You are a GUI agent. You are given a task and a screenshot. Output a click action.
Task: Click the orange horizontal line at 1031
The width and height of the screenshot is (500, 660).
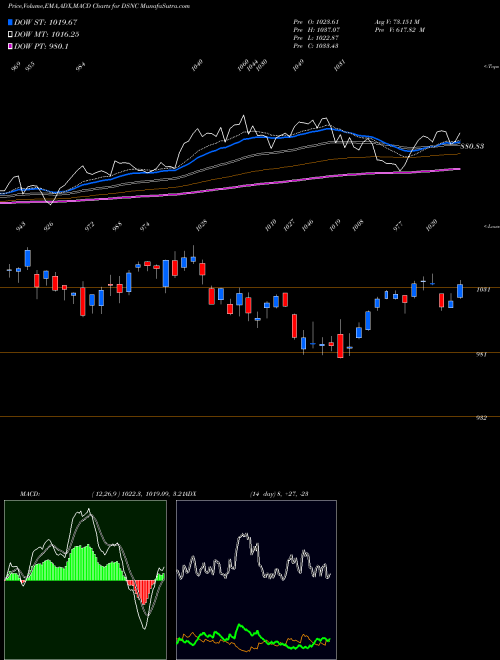pos(250,287)
